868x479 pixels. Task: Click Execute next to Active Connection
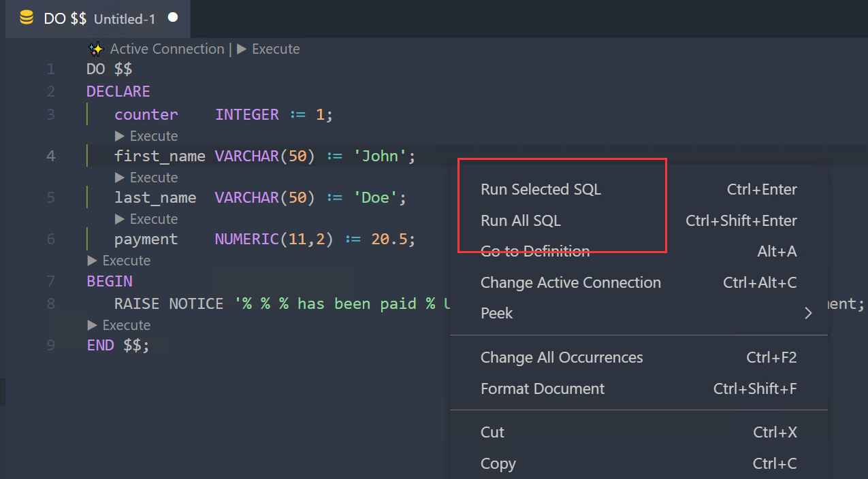pyautogui.click(x=268, y=49)
